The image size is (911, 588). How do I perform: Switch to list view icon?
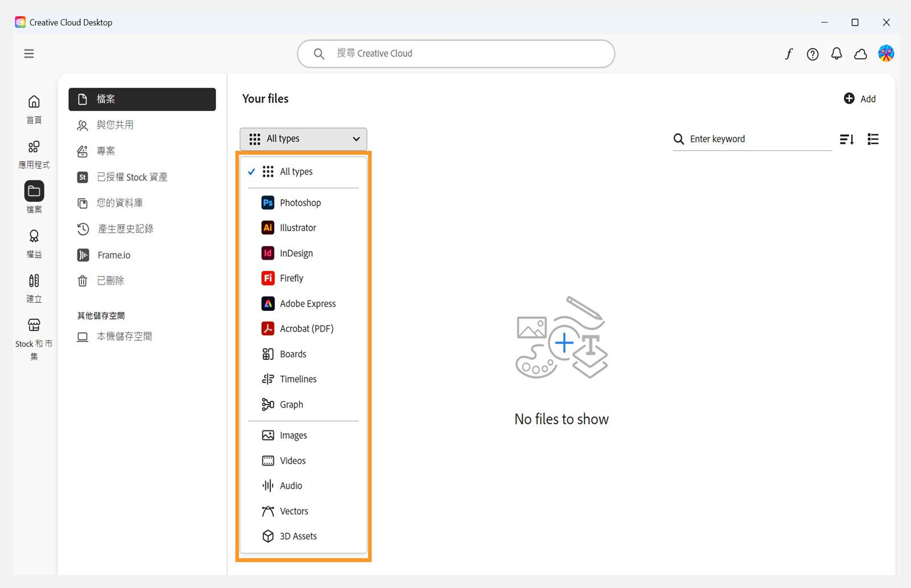pos(873,139)
